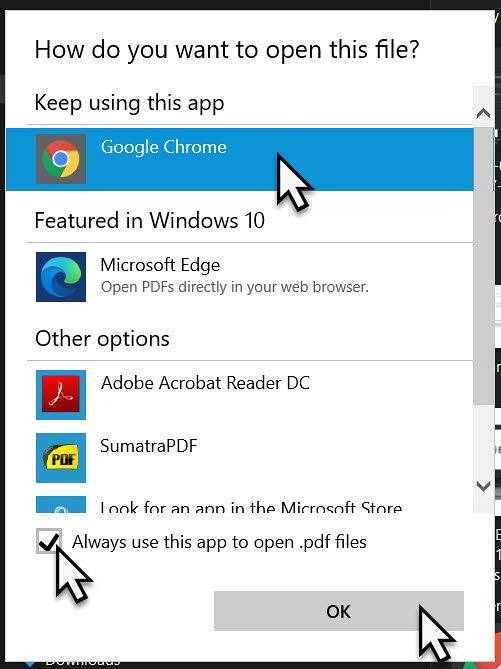Viewport: 501px width, 669px height.
Task: Pick Adobe Acrobat Reader DC option
Action: tap(239, 395)
